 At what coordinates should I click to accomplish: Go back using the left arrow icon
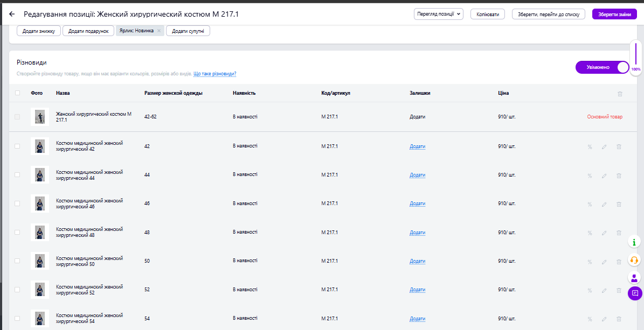click(x=12, y=14)
